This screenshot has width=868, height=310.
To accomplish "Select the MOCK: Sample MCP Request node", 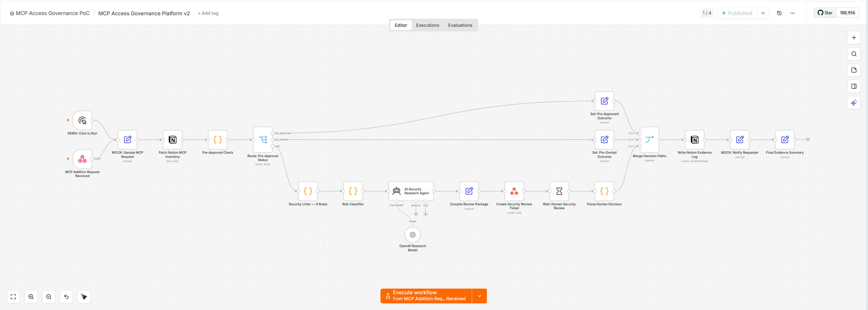I will click(x=127, y=140).
